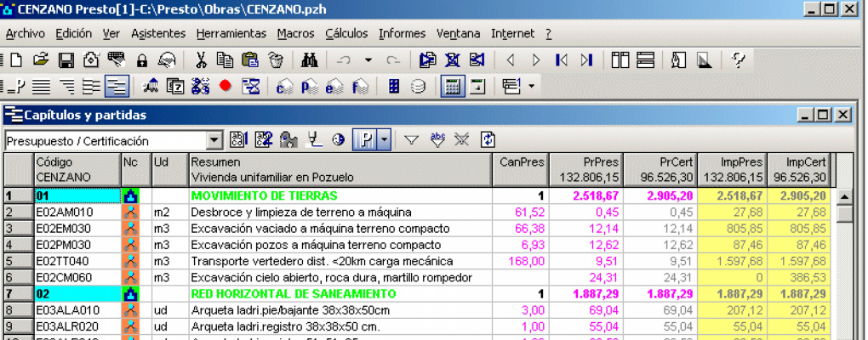
Task: Open the Edición menu
Action: 74,34
